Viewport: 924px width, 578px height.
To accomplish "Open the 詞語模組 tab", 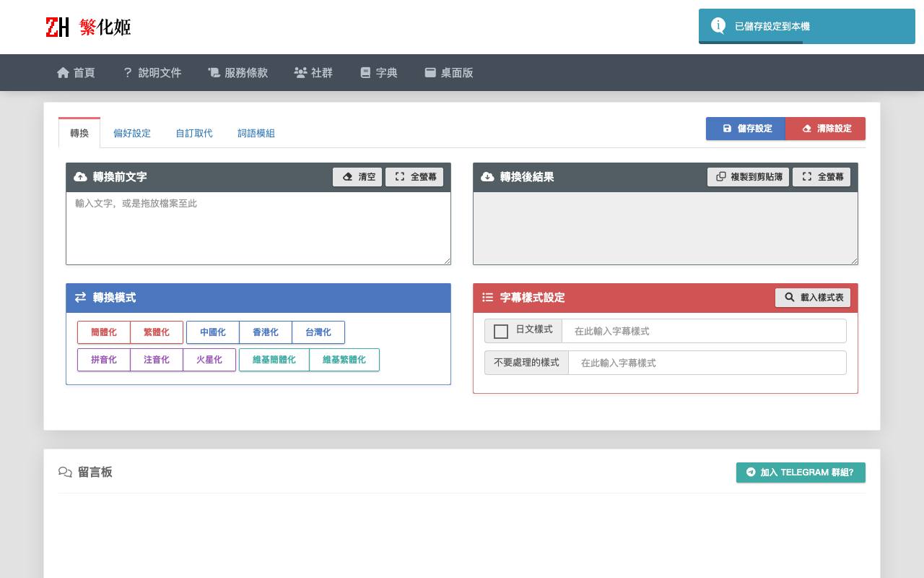I will click(x=256, y=133).
